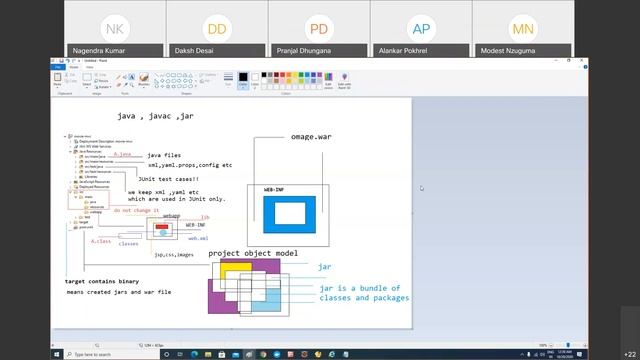Image resolution: width=640 pixels, height=360 pixels.
Task: Open the Brushes tool
Action: pyautogui.click(x=144, y=79)
